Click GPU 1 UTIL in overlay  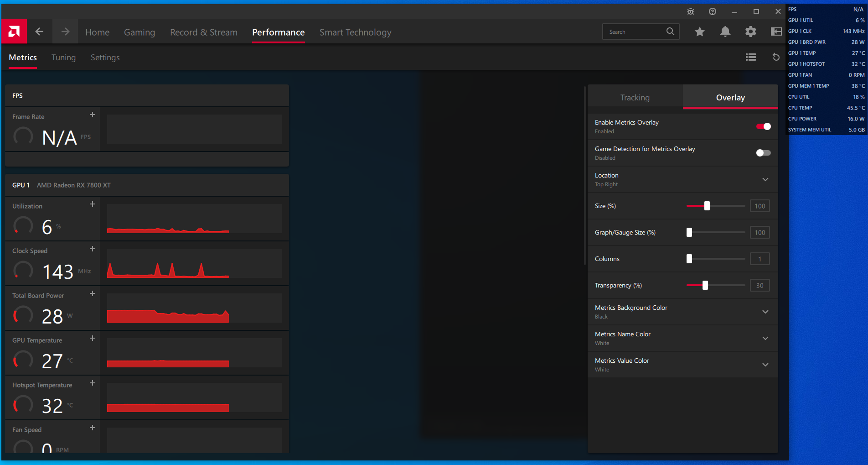[826, 20]
